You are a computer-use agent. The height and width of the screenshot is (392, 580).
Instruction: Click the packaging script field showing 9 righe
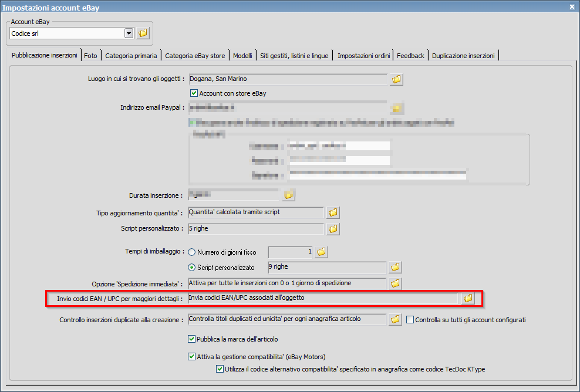click(x=327, y=267)
